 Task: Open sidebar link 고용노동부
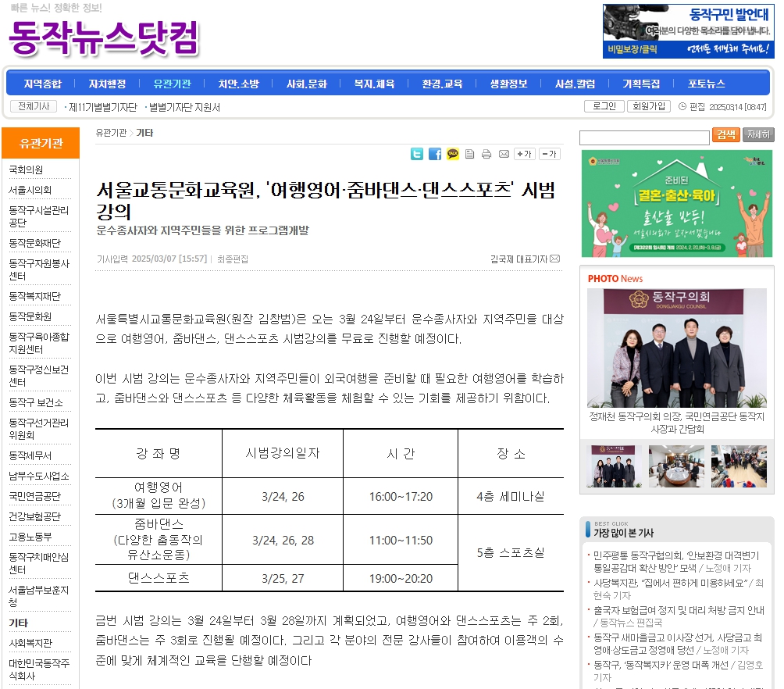tap(30, 537)
